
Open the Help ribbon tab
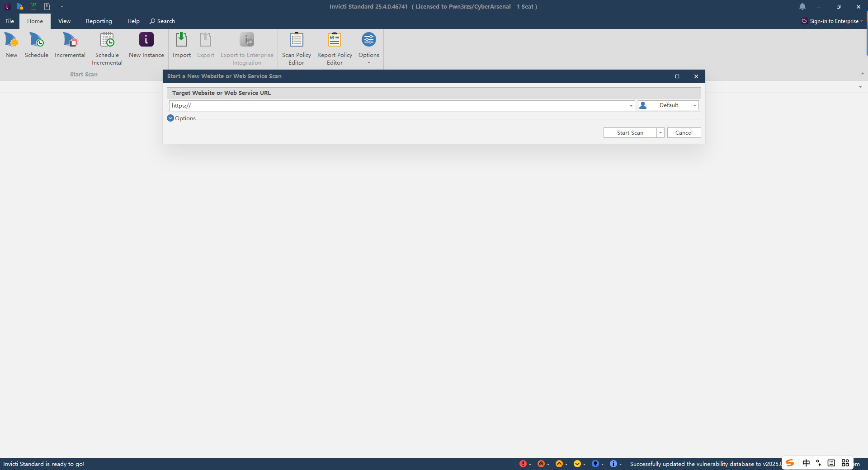133,21
